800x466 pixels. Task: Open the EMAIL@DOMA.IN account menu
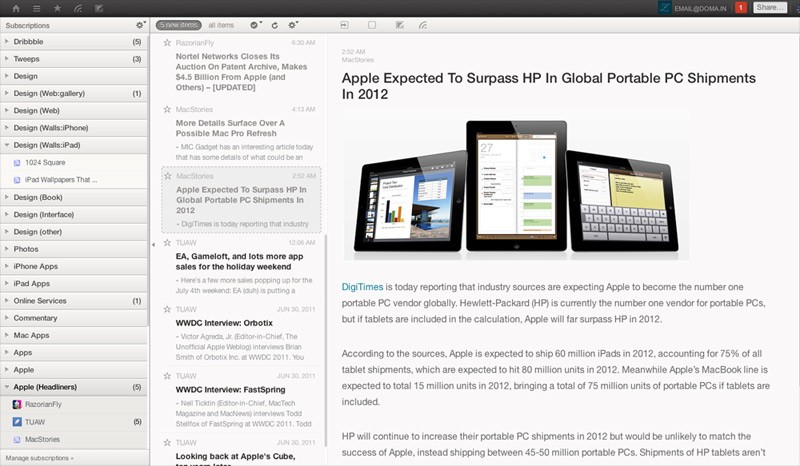(700, 9)
